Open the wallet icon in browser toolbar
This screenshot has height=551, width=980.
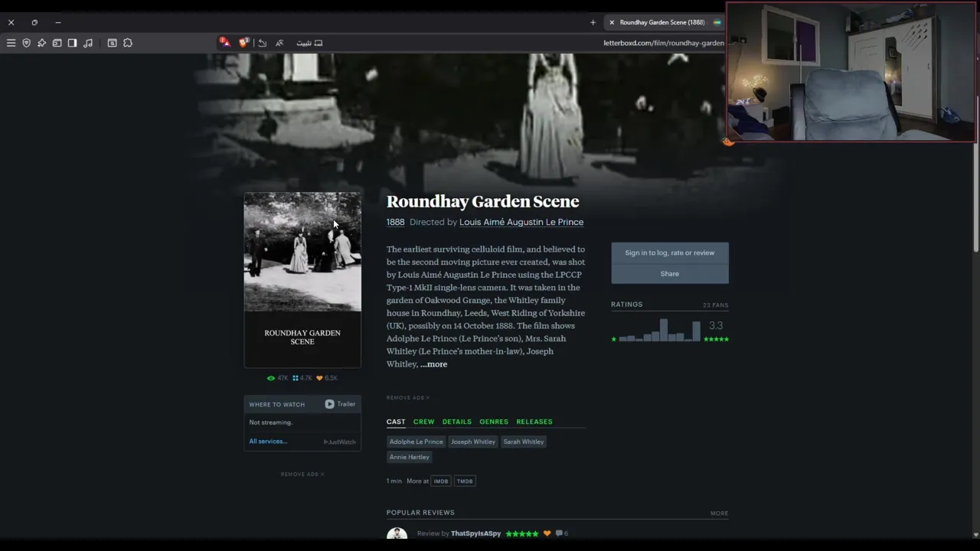pyautogui.click(x=57, y=43)
